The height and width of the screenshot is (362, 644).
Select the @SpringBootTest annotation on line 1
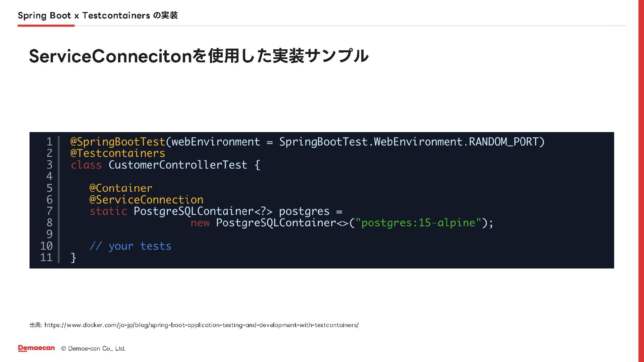(118, 142)
